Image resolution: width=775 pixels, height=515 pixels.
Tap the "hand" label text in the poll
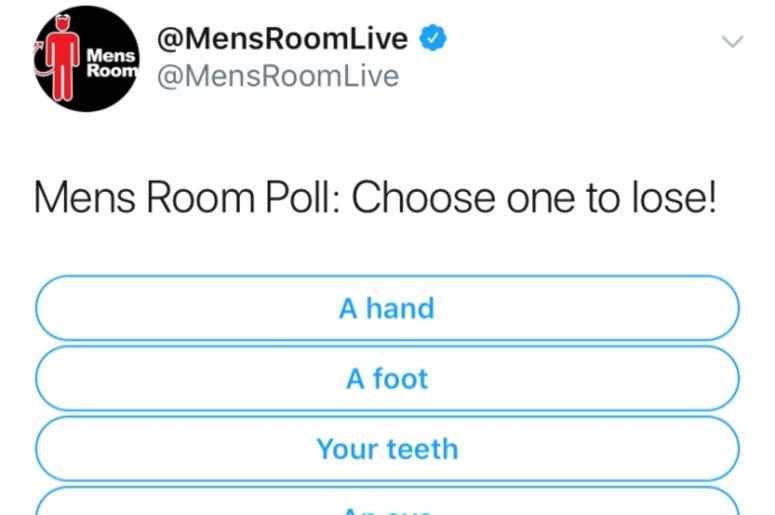(x=400, y=308)
